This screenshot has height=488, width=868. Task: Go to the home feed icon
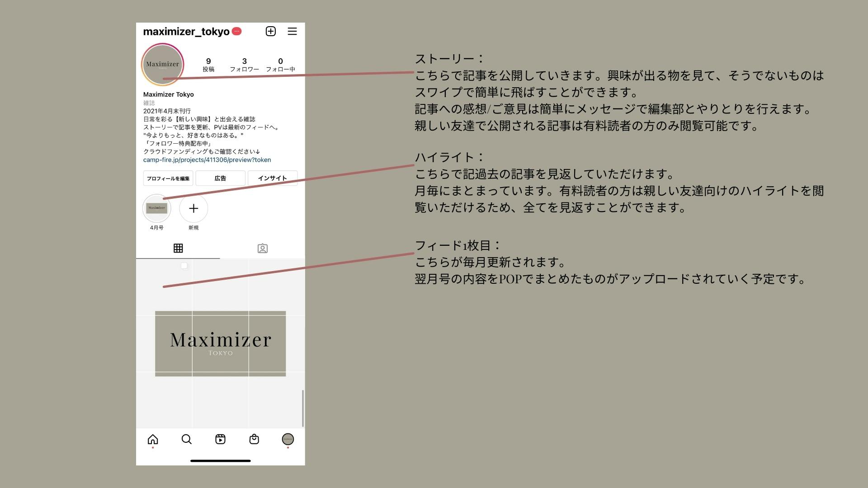pyautogui.click(x=153, y=439)
